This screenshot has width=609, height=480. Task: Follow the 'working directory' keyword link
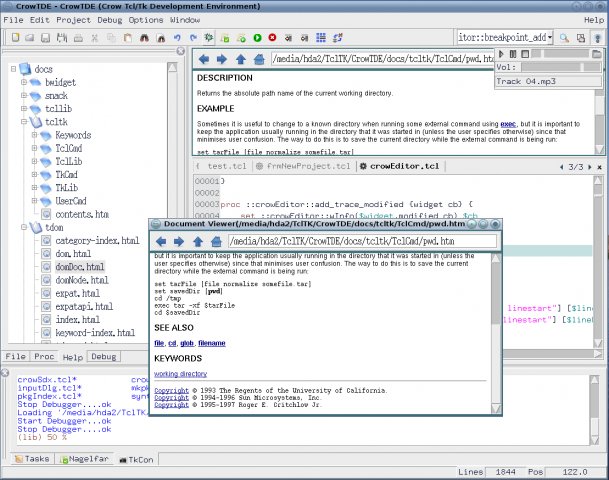point(181,374)
